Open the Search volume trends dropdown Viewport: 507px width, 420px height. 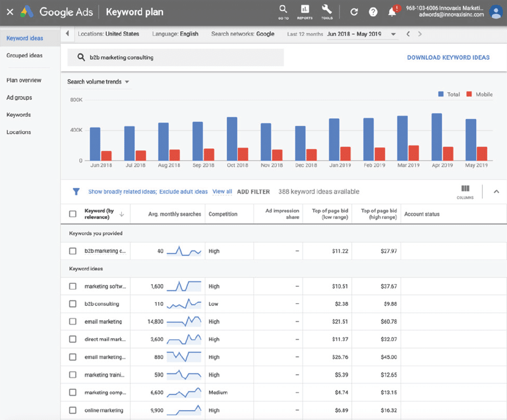pyautogui.click(x=98, y=82)
